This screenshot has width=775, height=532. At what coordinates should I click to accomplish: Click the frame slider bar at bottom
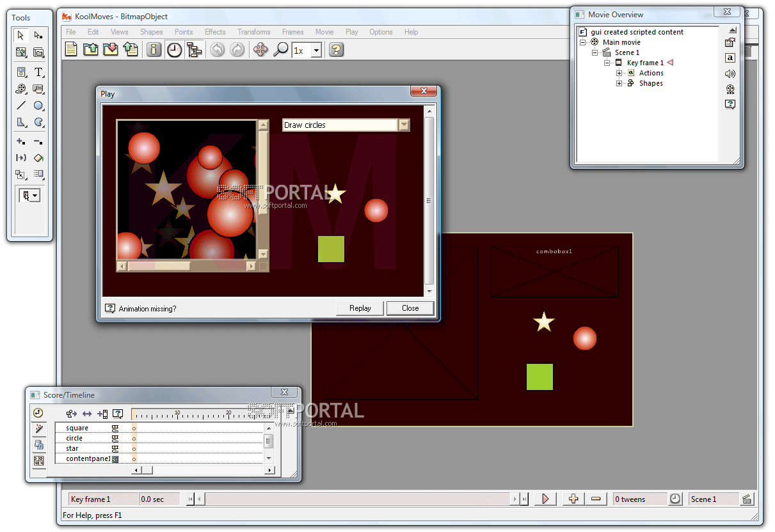point(358,499)
